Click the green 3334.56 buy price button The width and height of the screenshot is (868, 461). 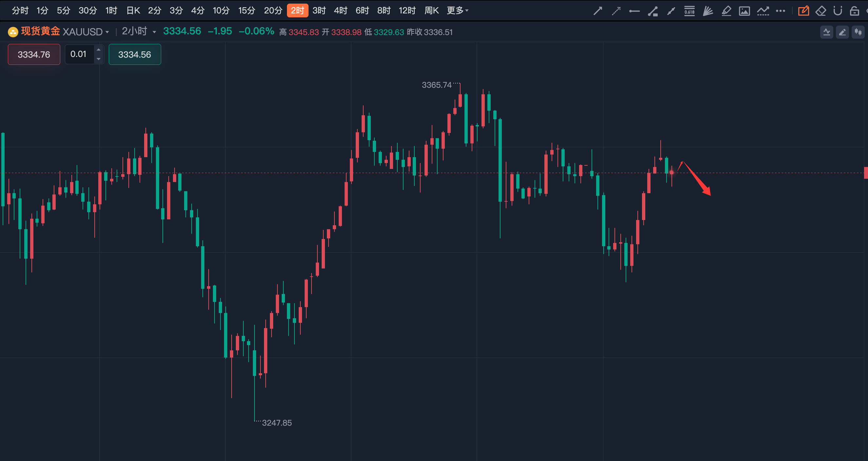click(134, 54)
